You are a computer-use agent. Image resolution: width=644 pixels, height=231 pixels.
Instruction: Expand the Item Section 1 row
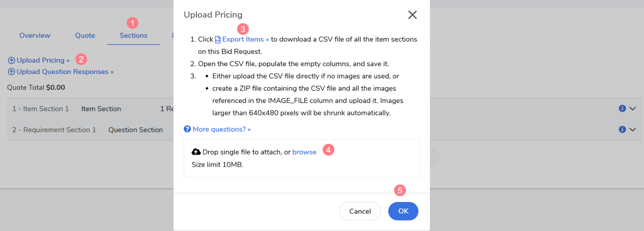(x=633, y=109)
